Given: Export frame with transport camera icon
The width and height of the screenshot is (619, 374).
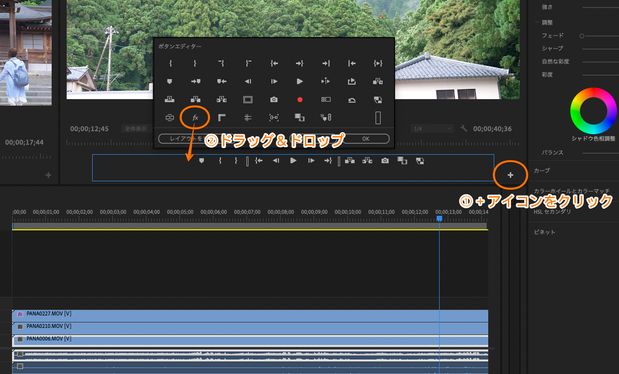Looking at the screenshot, I should (385, 161).
